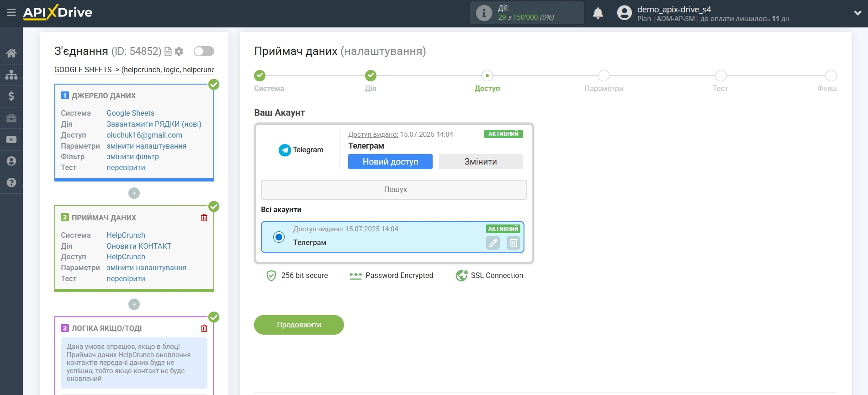Open the billing dollar icon in the sidebar
The width and height of the screenshot is (868, 395).
(x=11, y=96)
